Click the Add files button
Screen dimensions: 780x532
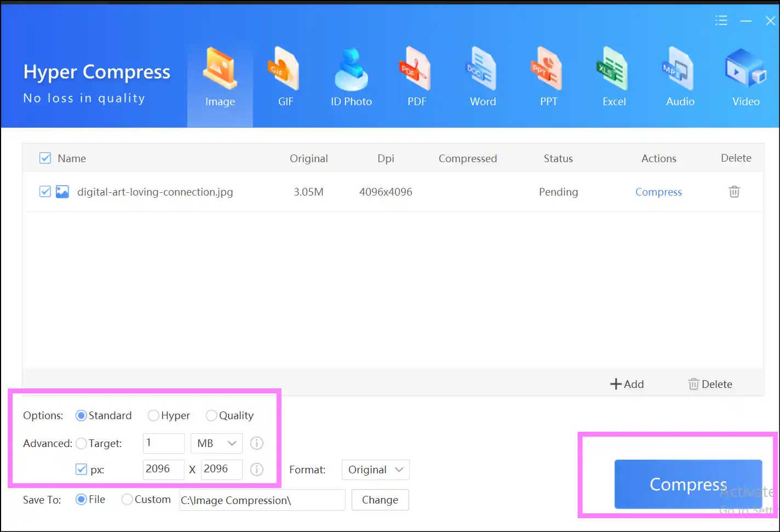coord(627,384)
